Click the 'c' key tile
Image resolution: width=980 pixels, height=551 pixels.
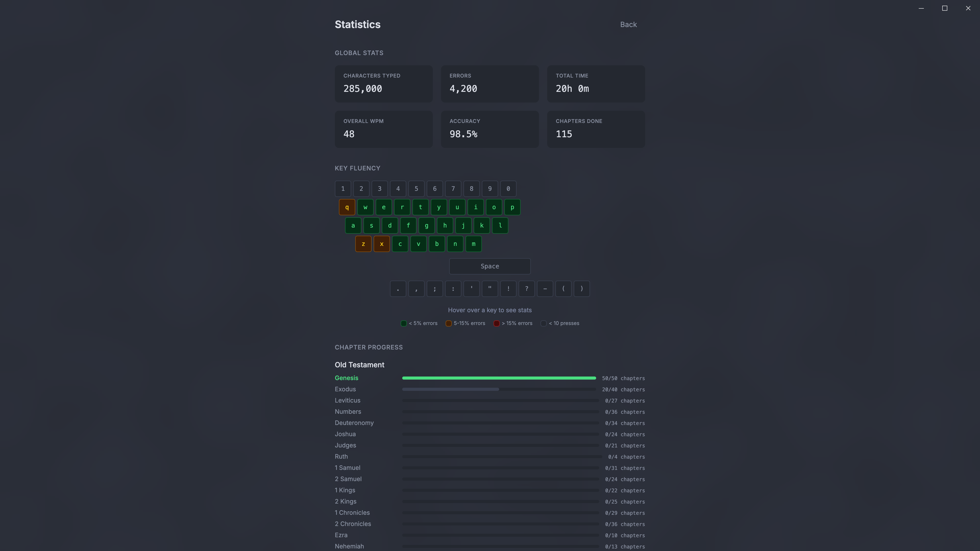pos(400,244)
